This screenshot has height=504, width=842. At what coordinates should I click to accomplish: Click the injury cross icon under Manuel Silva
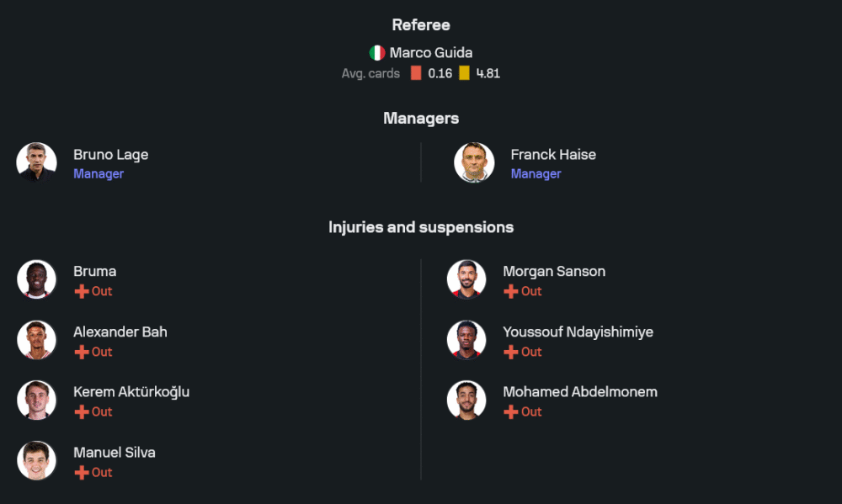click(x=82, y=472)
